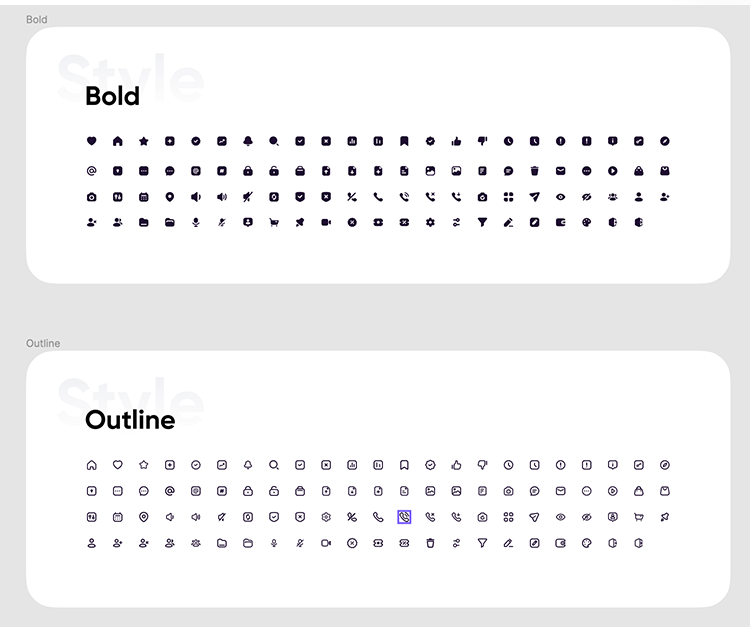This screenshot has width=750, height=627.
Task: Click the large black Bold heading text
Action: (x=112, y=96)
